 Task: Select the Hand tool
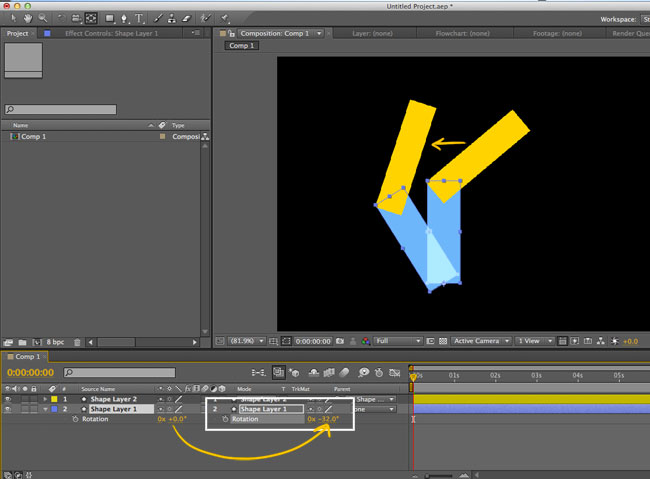click(28, 18)
